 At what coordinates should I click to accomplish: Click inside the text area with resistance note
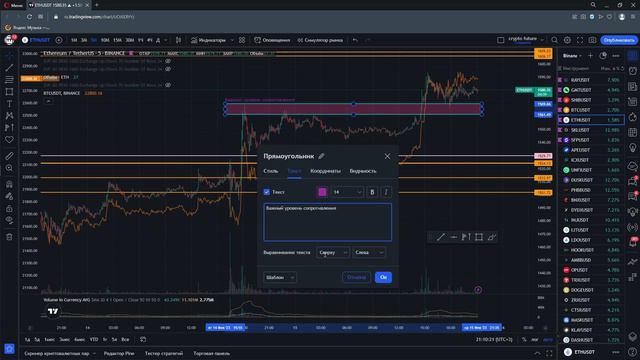(327, 222)
